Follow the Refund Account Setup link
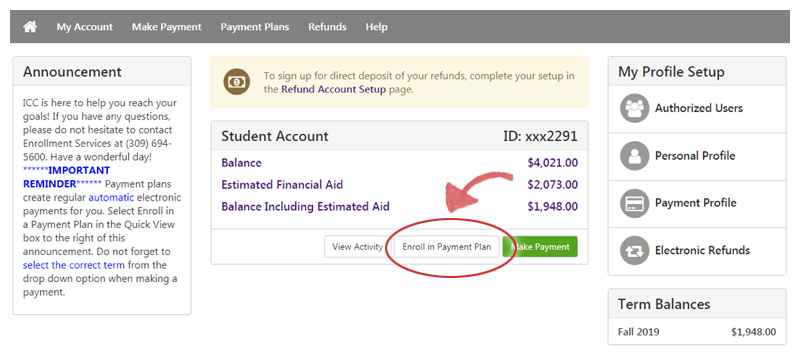The width and height of the screenshot is (800, 360). 333,89
